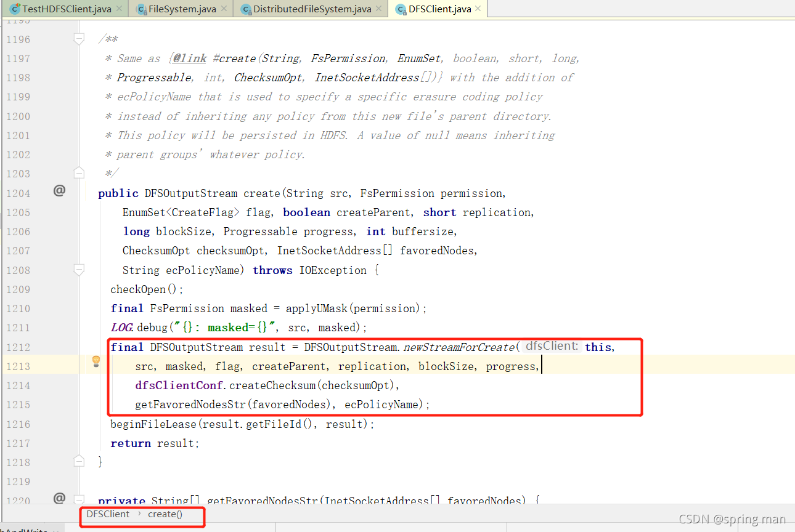The width and height of the screenshot is (795, 532).
Task: Click line number 1209 in the gutter
Action: tap(18, 289)
